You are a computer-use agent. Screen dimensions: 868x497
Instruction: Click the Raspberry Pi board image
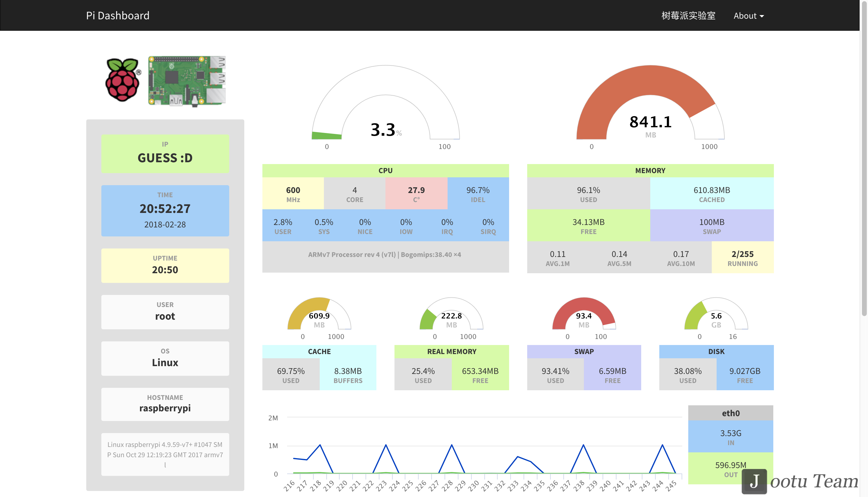tap(187, 81)
